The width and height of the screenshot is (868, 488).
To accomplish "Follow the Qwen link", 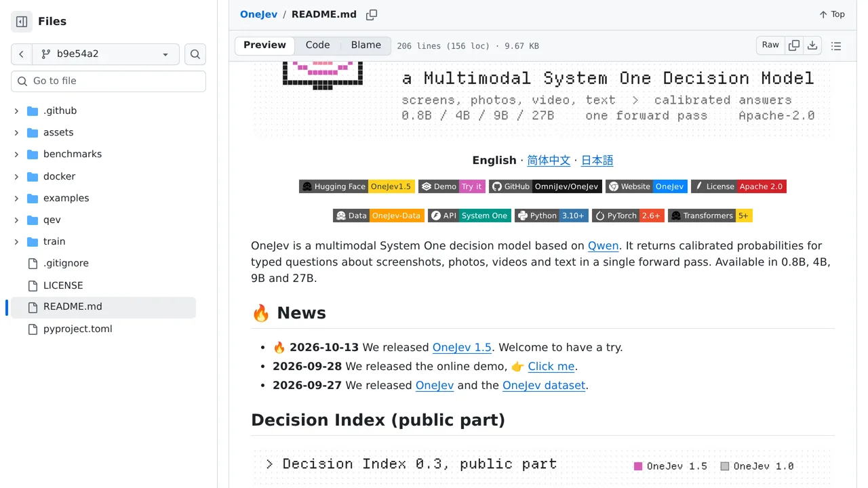I will pos(603,245).
